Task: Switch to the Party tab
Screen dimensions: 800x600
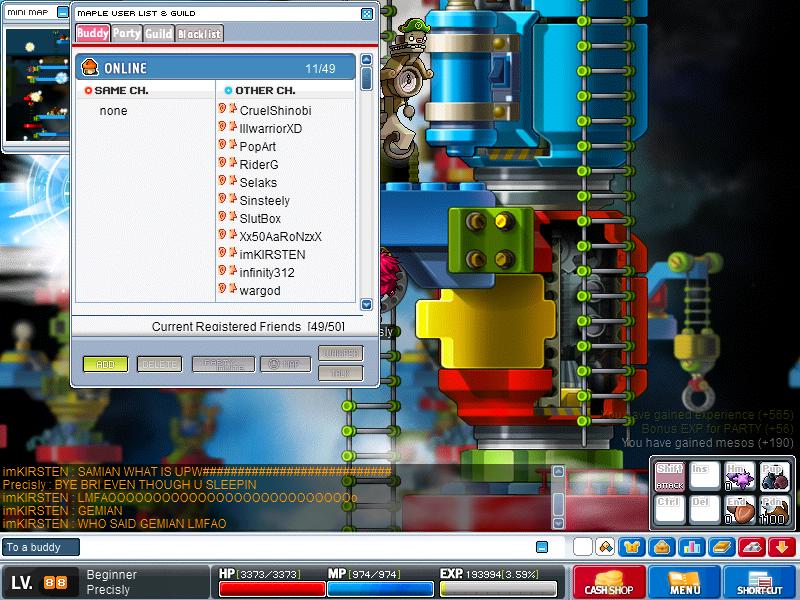Action: pos(127,34)
